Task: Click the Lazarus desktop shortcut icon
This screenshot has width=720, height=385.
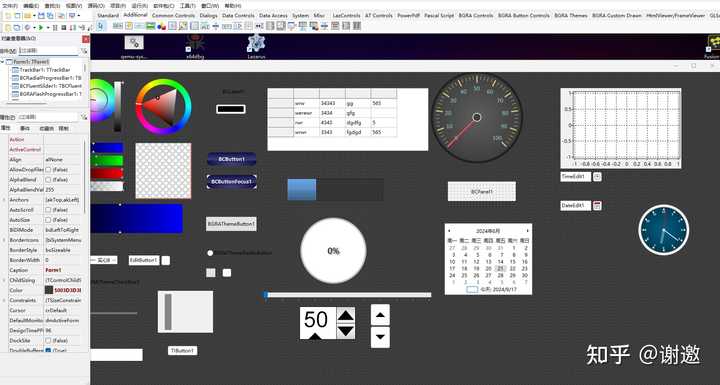Action: click(x=256, y=43)
